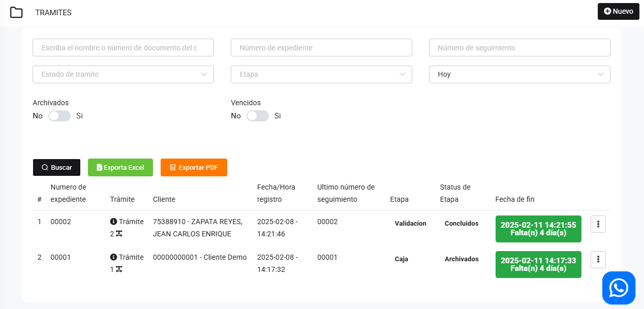Click info icon next to Trámite 1
This screenshot has width=644, height=309.
pyautogui.click(x=113, y=257)
